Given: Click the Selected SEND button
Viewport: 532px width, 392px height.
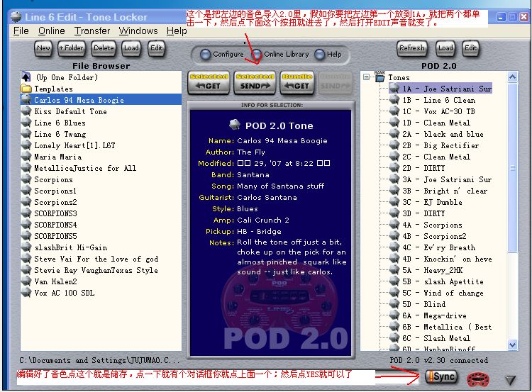Looking at the screenshot, I should [x=255, y=82].
